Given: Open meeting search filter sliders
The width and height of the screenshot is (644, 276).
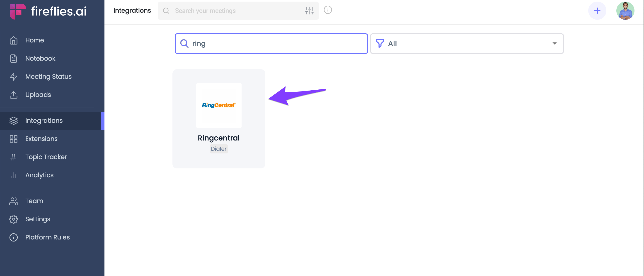Looking at the screenshot, I should point(310,11).
